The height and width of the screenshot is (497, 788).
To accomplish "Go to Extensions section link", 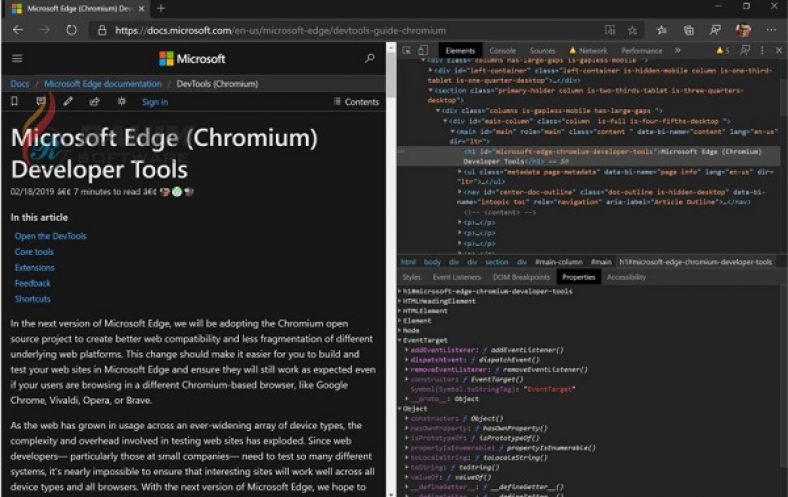I will click(x=34, y=267).
